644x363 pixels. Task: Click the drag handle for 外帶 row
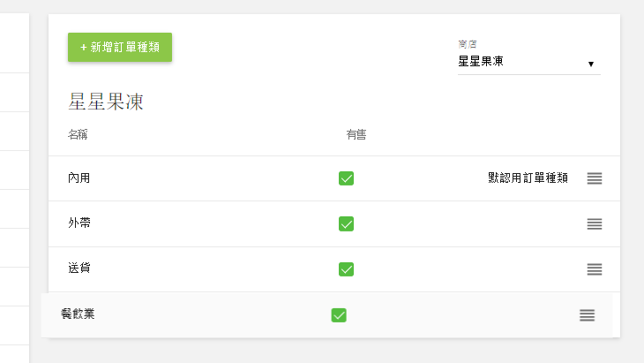[x=595, y=223]
